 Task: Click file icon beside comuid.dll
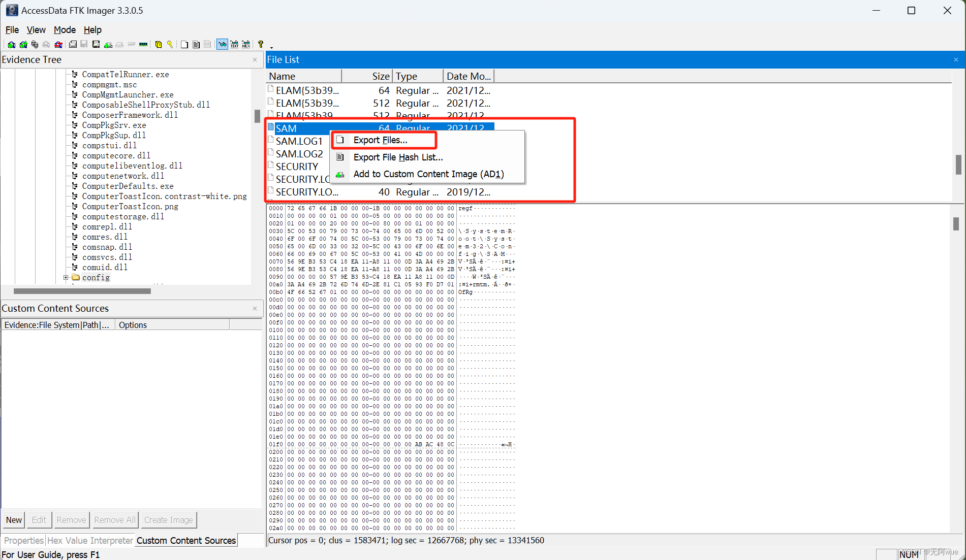(x=75, y=268)
